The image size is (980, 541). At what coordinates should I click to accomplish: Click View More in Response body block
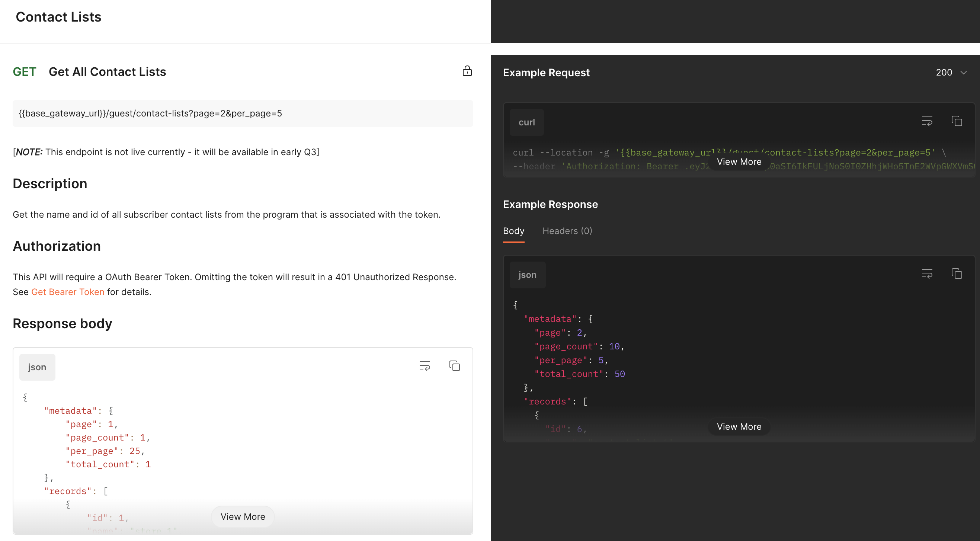pyautogui.click(x=243, y=517)
